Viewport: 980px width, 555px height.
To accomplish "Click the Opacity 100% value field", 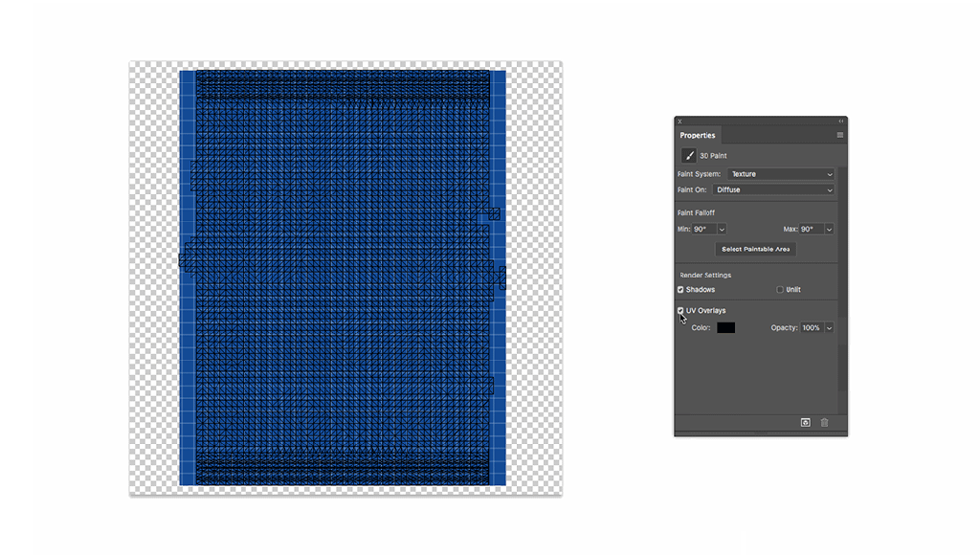I will point(811,328).
